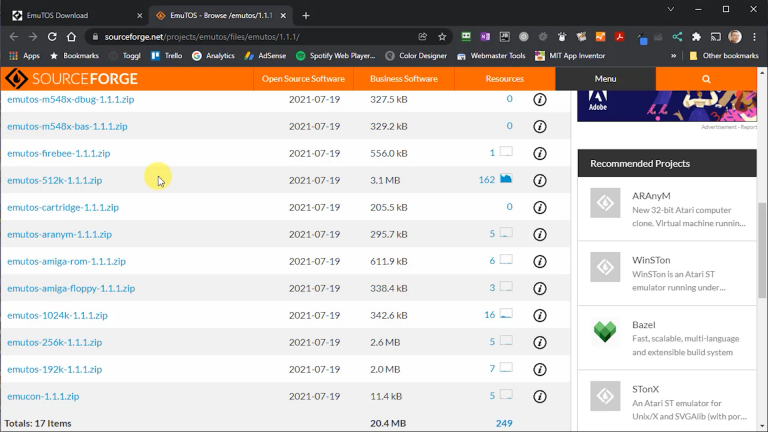Open Other bookmarks folder
This screenshot has width=768, height=432.
coord(724,56)
